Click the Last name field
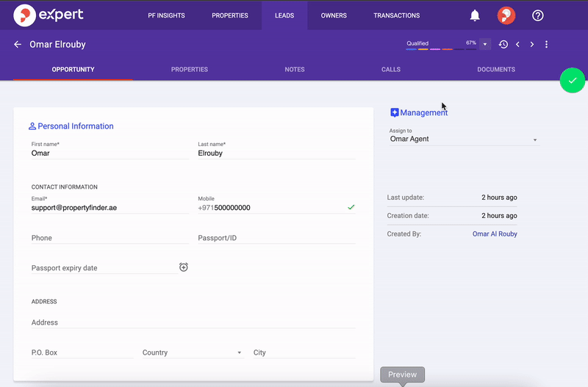588x387 pixels. 277,153
